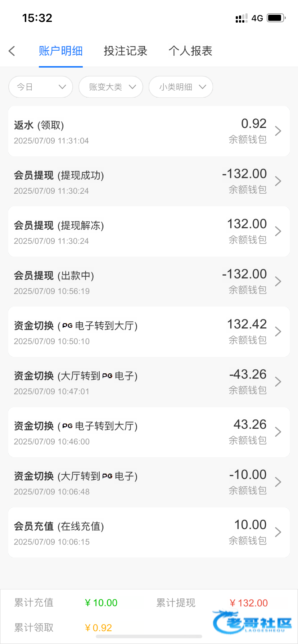Open the 今日 date filter dropdown
298x644 pixels.
coord(41,87)
